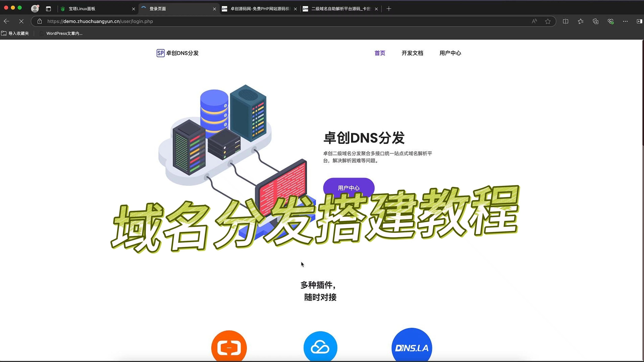Open the Collections icon in toolbar
The height and width of the screenshot is (362, 644).
tap(596, 21)
